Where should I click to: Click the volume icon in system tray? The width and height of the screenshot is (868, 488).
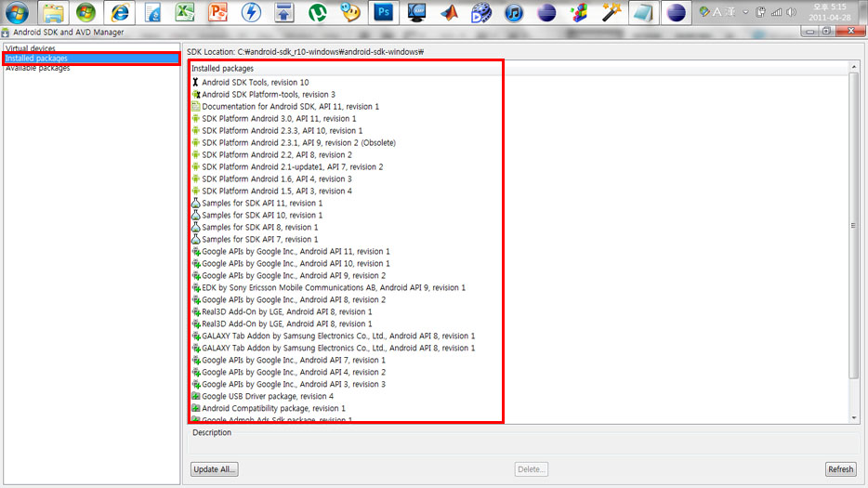(x=792, y=12)
